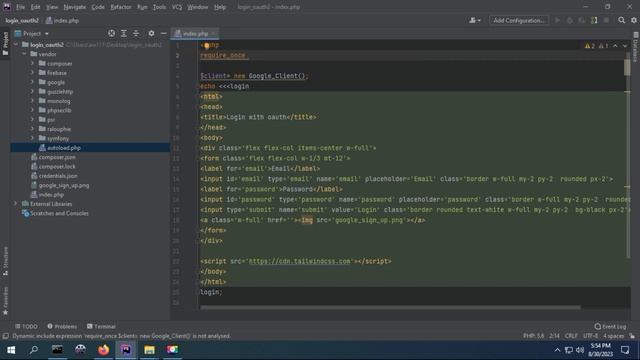Select credentials.json in project tree

pos(58,176)
